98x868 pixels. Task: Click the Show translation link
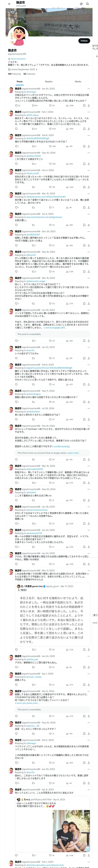tap(18, 59)
